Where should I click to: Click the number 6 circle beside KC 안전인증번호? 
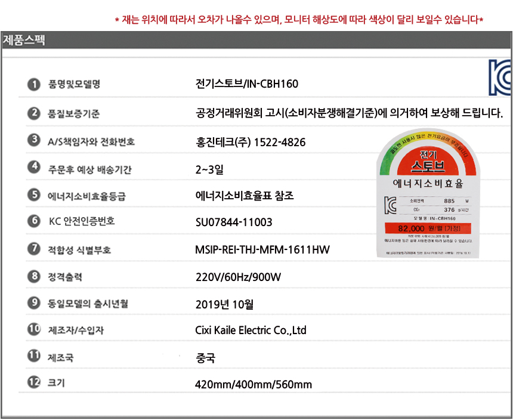pyautogui.click(x=34, y=221)
